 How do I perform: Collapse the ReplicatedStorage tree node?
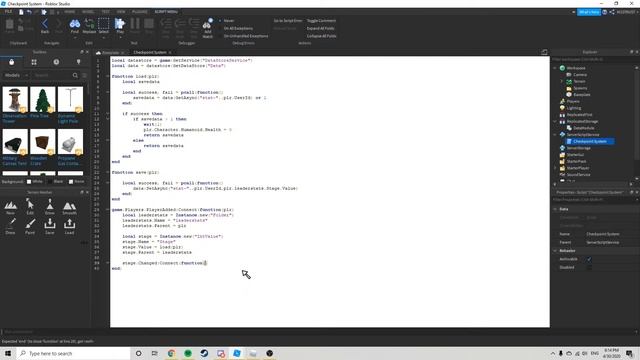[x=555, y=122]
